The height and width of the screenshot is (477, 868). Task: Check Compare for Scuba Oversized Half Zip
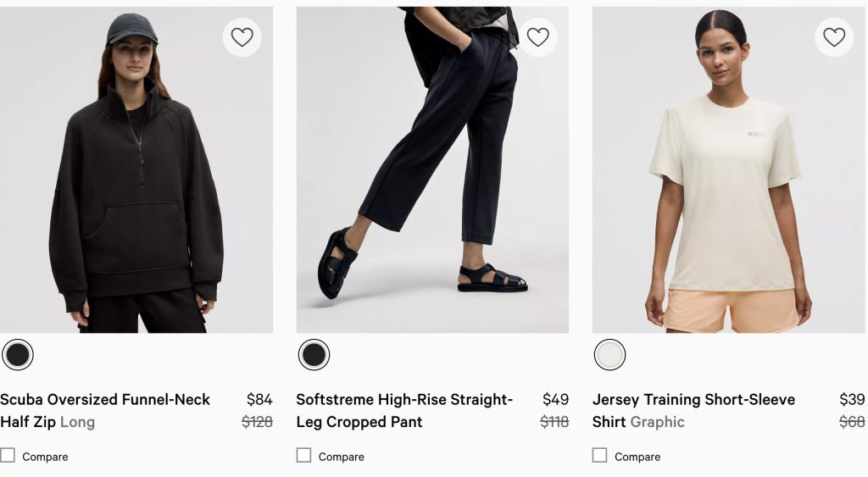coord(8,456)
